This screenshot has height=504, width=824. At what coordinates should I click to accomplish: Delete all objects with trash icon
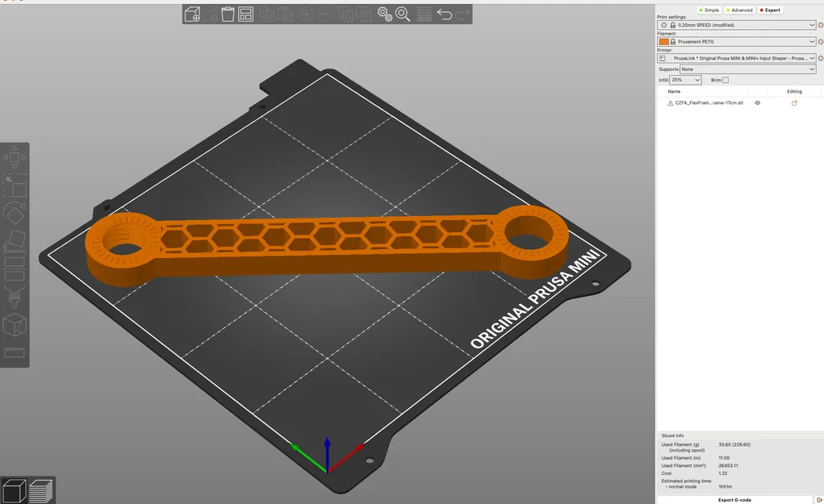point(228,15)
